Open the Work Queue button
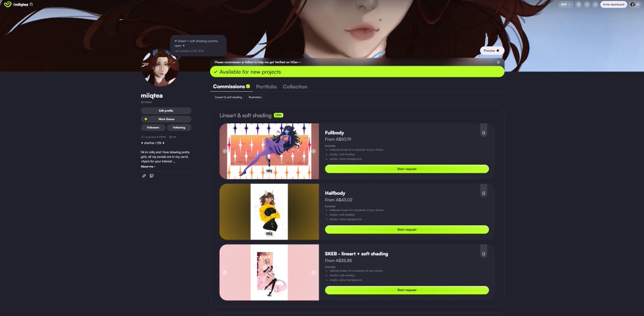The width and height of the screenshot is (644, 316). point(166,119)
